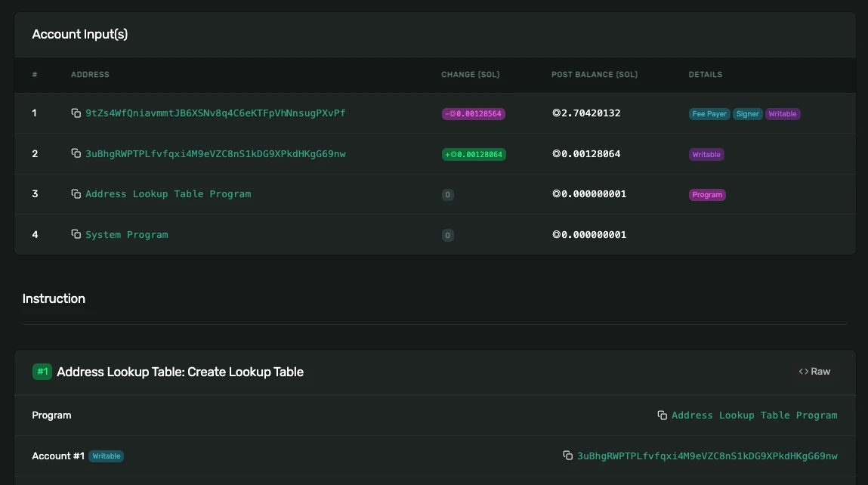Open Address Lookup Table Program in instruction
868x485 pixels.
coord(754,415)
